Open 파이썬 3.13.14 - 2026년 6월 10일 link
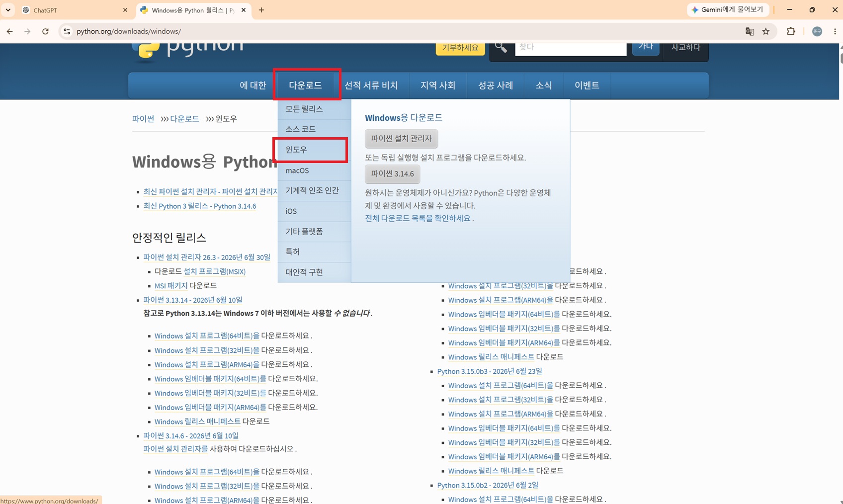 (193, 300)
